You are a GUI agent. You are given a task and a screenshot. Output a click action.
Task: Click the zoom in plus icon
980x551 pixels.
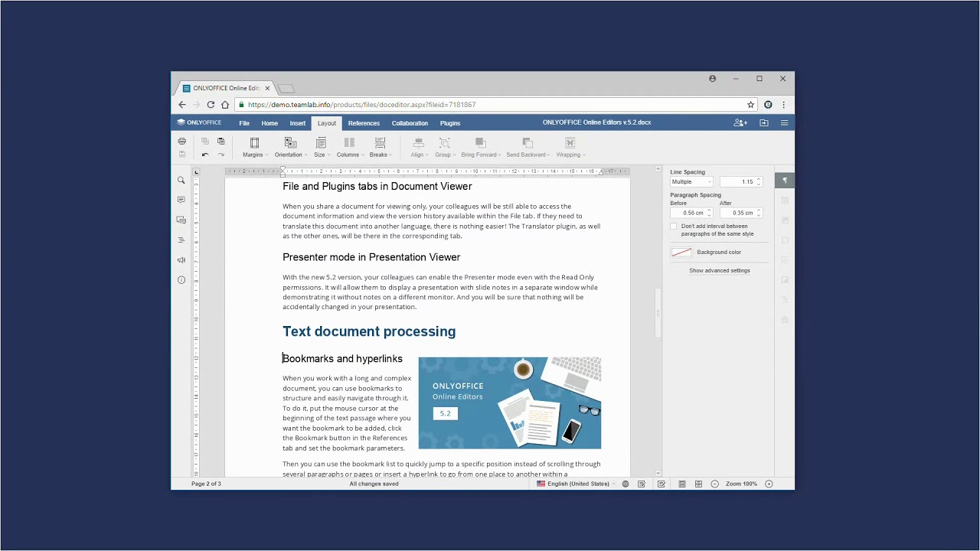pos(769,484)
